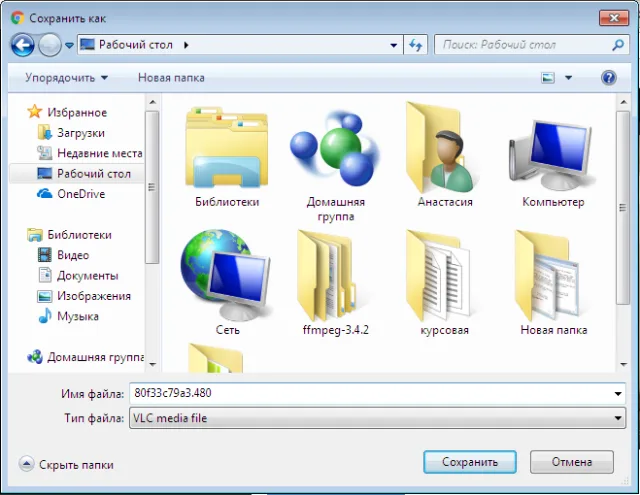Open OneDrive in the sidebar
This screenshot has height=495, width=640.
pyautogui.click(x=71, y=194)
